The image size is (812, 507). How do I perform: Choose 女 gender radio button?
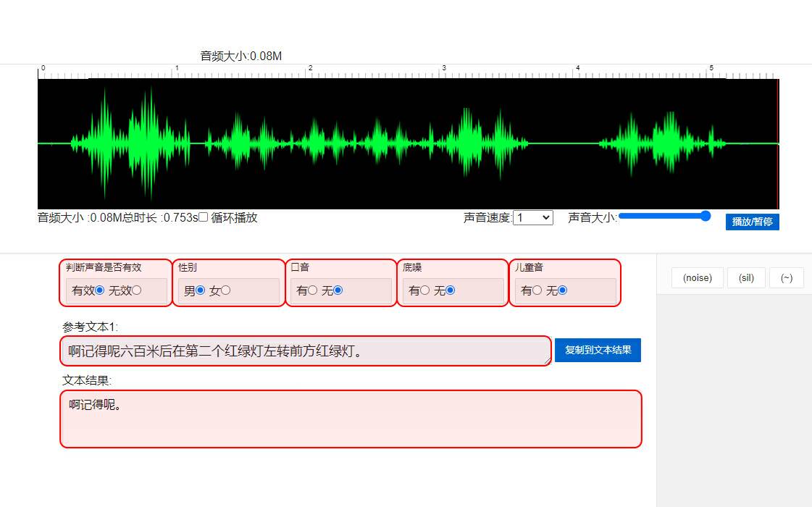[x=226, y=290]
